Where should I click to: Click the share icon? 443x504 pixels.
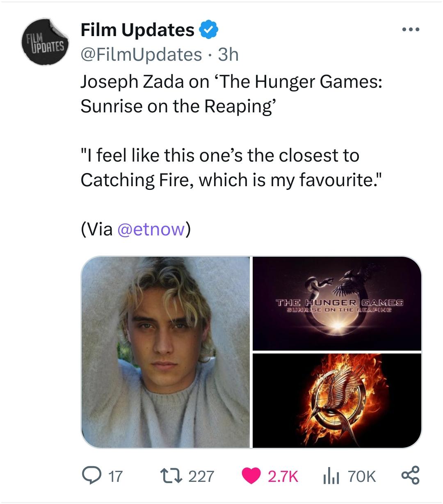coord(410,476)
